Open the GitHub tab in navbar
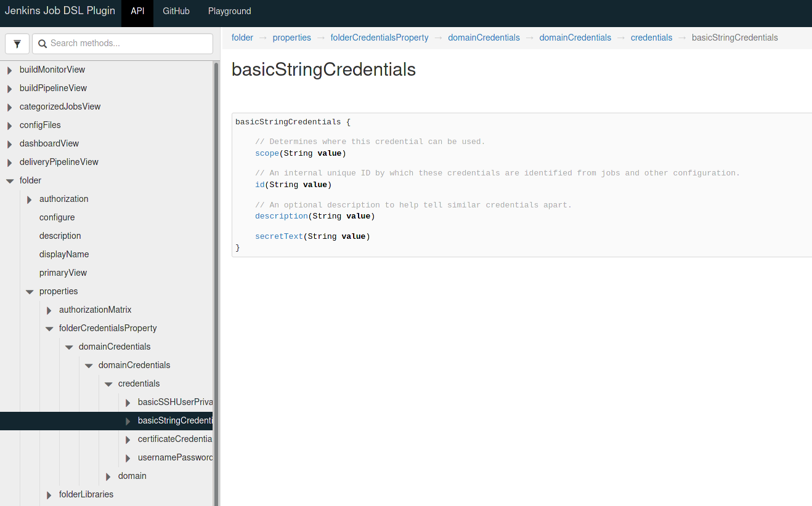Viewport: 812px width, 506px height. coord(176,11)
